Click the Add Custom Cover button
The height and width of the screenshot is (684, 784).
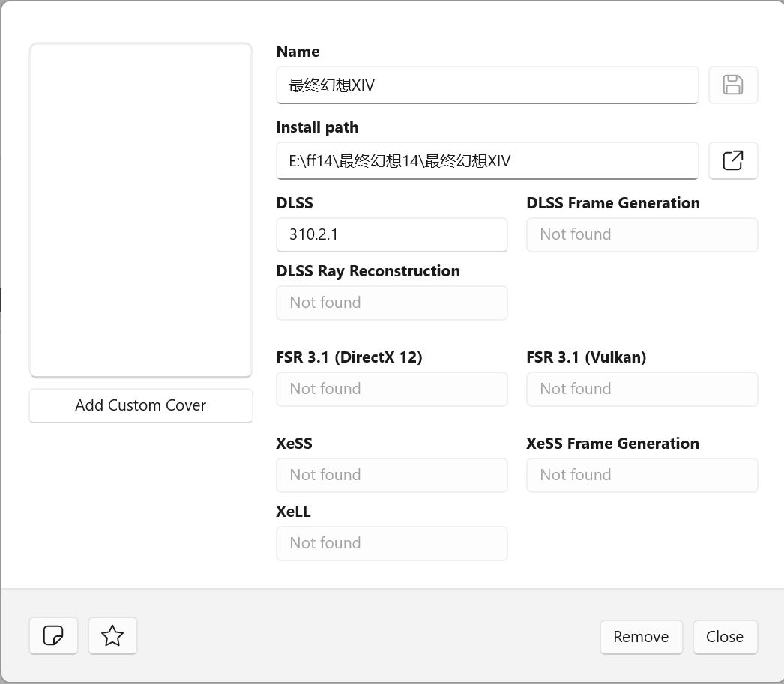pos(140,405)
